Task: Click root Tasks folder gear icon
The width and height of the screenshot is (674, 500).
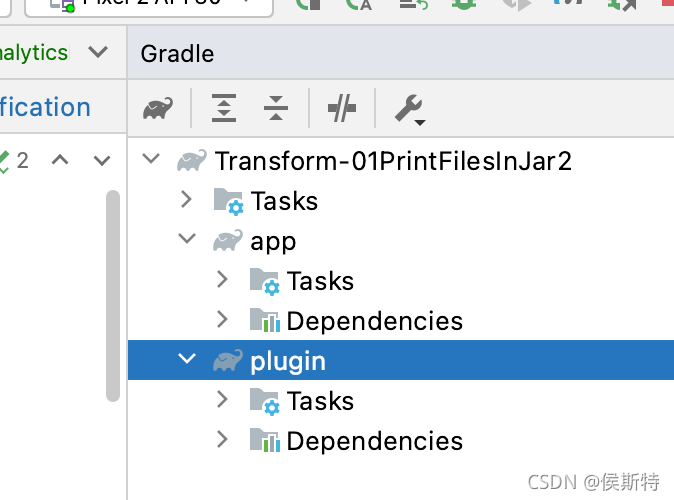Action: click(x=229, y=202)
